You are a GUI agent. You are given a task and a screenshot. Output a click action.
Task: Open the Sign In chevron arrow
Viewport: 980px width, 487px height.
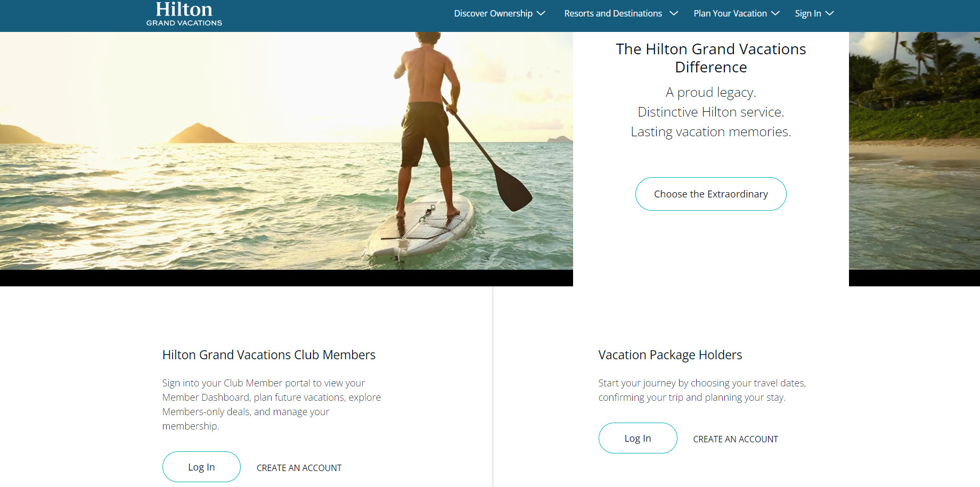[x=829, y=13]
